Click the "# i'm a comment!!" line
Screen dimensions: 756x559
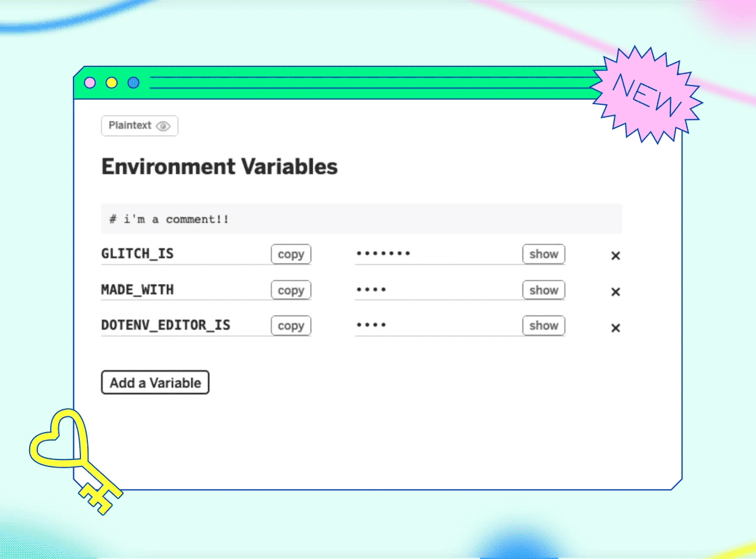362,219
